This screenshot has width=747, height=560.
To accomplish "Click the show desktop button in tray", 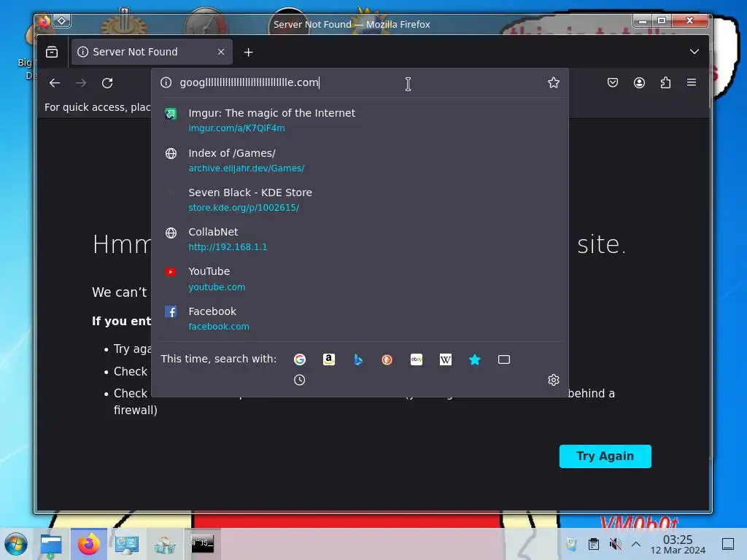I will pyautogui.click(x=728, y=544).
